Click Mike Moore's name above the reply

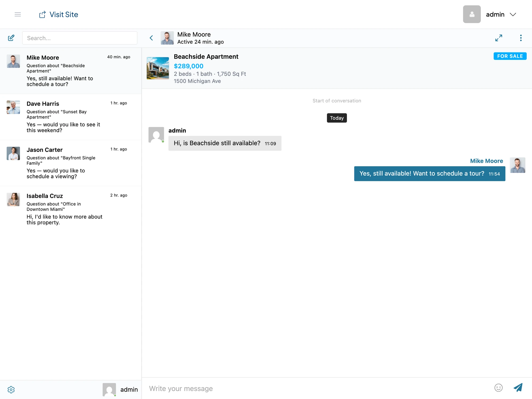point(487,161)
